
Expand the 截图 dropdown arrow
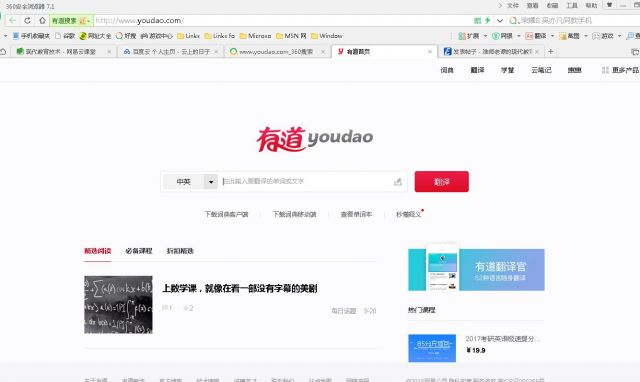[586, 36]
